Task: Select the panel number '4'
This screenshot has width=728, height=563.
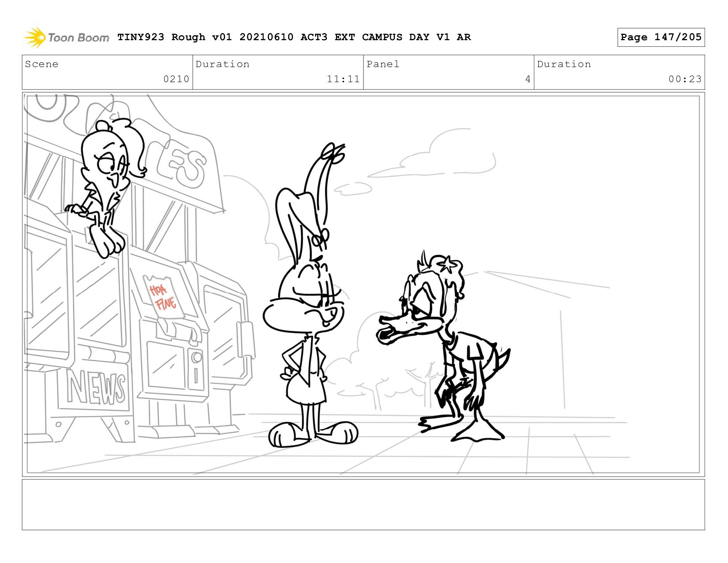Action: click(528, 79)
